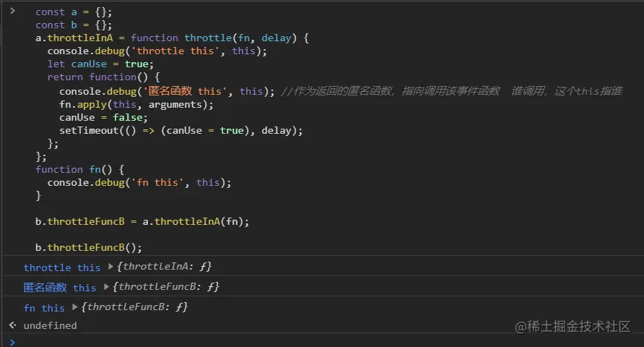Image resolution: width=644 pixels, height=347 pixels.
Task: Click the 'throttle this' log message text
Action: click(x=62, y=267)
